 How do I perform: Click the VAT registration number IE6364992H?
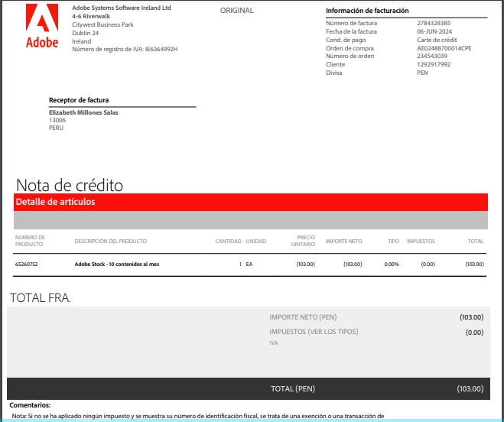click(x=161, y=49)
